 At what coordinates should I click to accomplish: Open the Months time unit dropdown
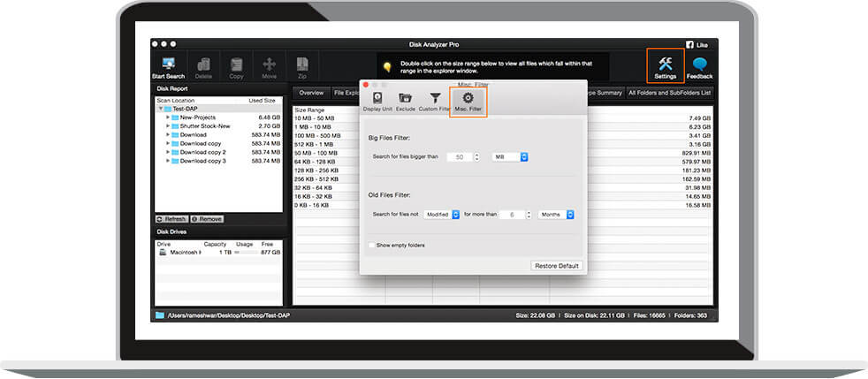tap(556, 214)
